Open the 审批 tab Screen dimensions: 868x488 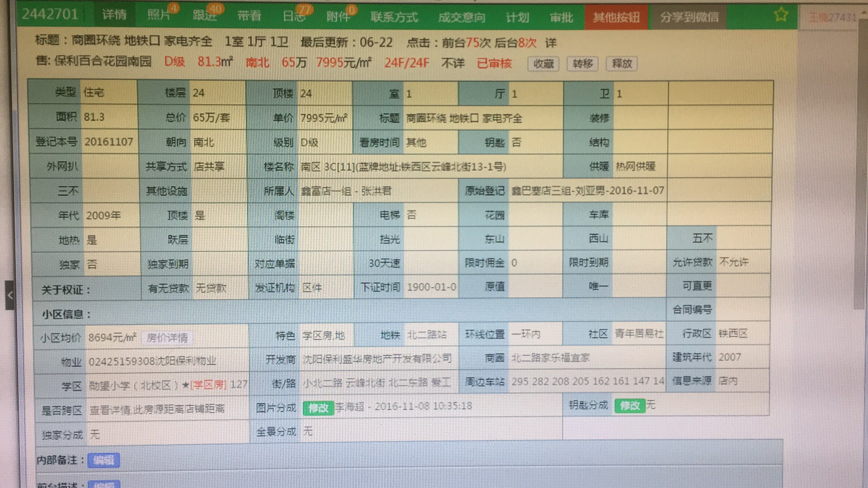coord(561,18)
